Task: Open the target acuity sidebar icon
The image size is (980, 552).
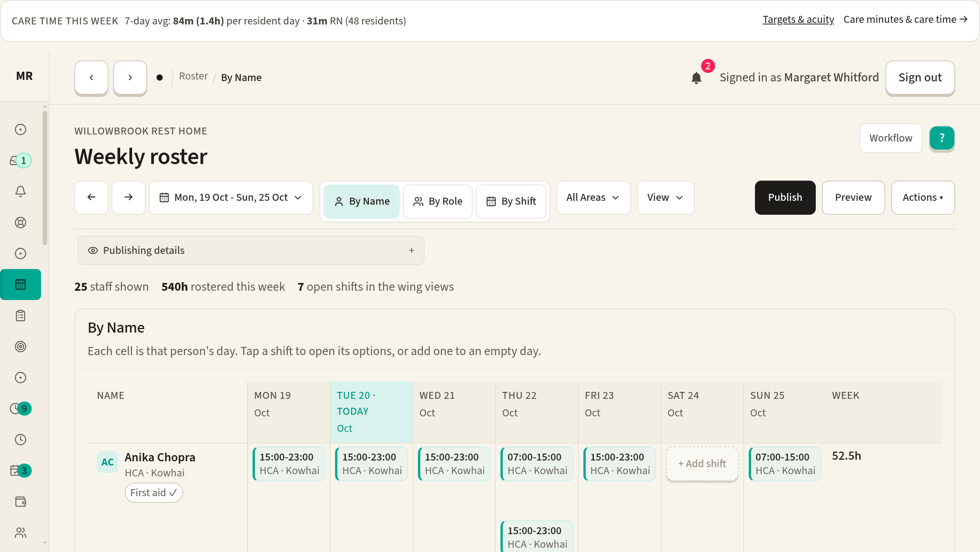Action: coord(21,347)
